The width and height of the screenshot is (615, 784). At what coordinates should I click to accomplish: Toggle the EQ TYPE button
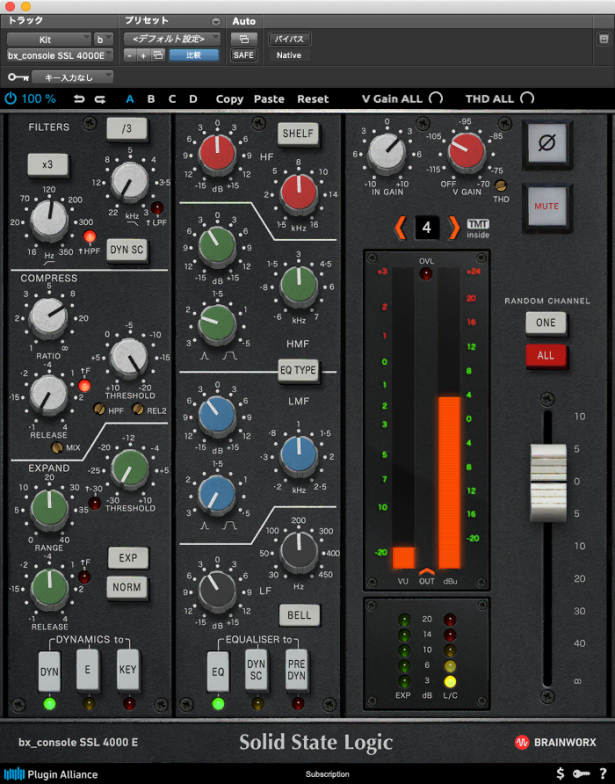[298, 370]
